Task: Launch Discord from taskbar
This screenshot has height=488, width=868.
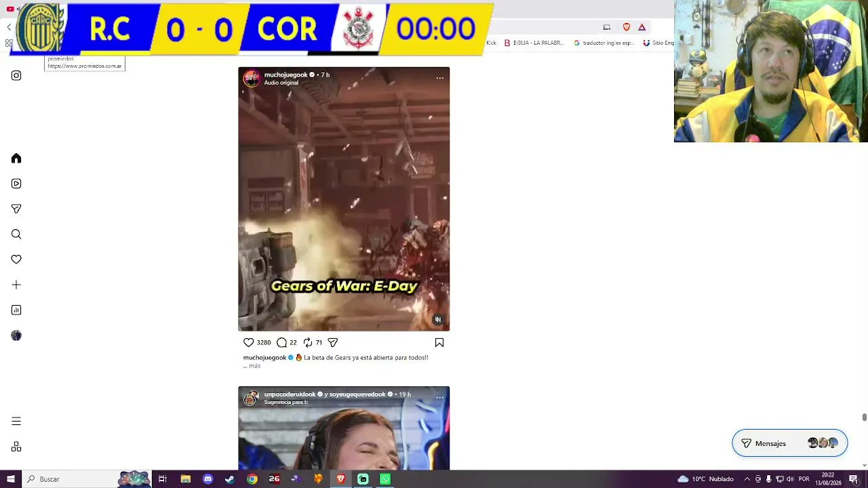Action: 208,479
